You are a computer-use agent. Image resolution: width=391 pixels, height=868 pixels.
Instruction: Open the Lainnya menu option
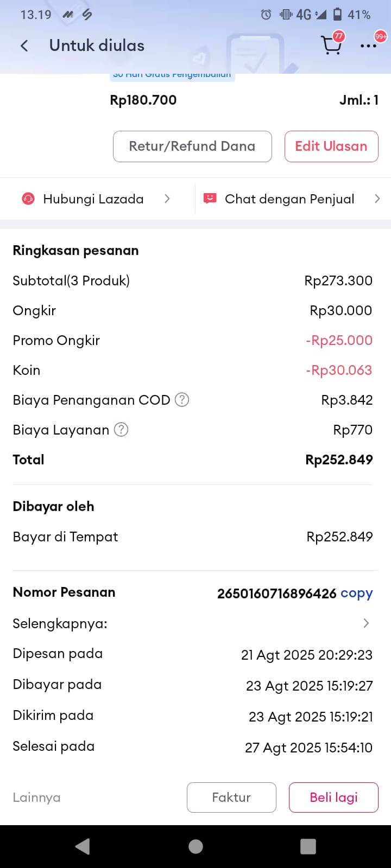point(36,797)
